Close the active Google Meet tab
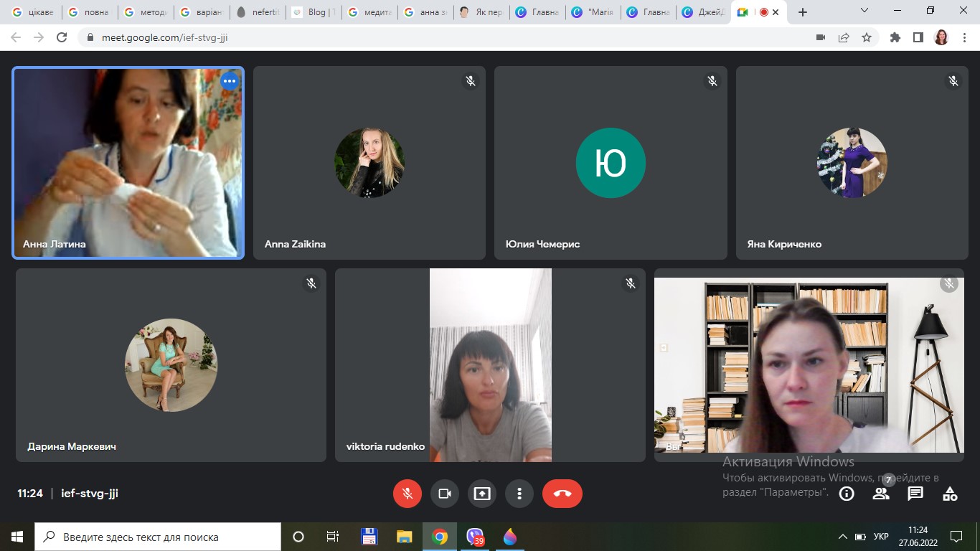980x551 pixels. (x=776, y=12)
